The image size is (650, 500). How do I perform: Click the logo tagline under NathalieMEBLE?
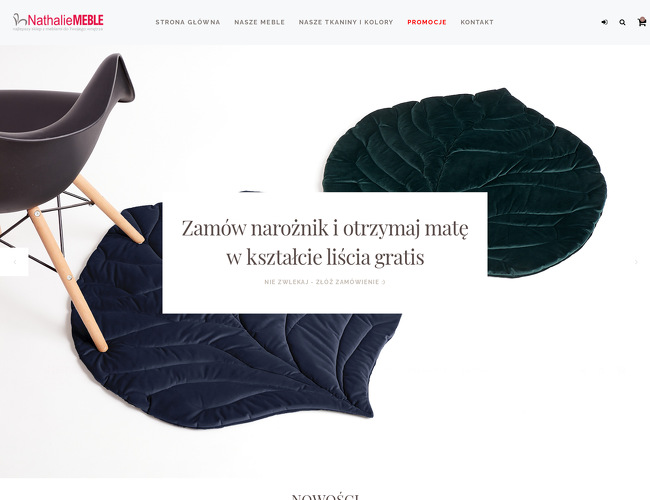tap(58, 29)
